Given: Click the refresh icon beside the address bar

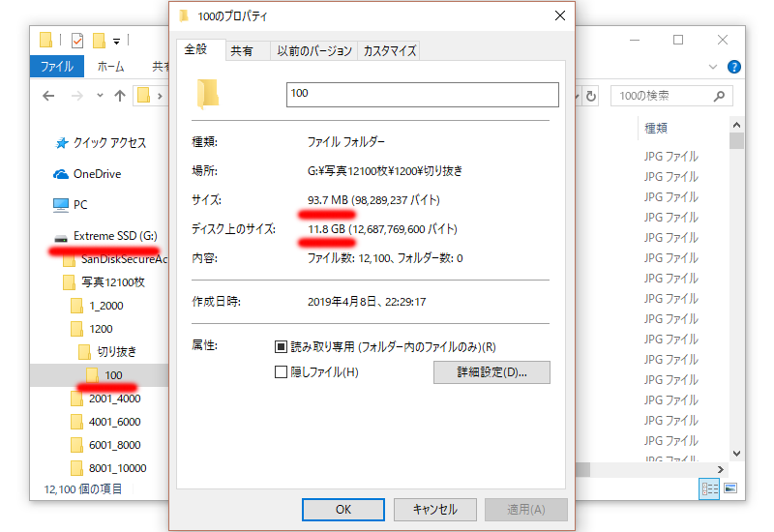Looking at the screenshot, I should (591, 96).
